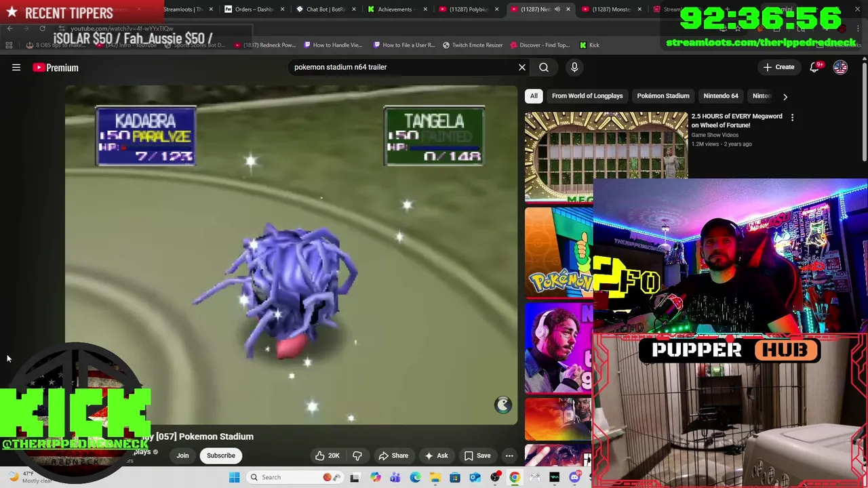
Task: Open the headphones man recommended thumbnail
Action: pyautogui.click(x=559, y=348)
